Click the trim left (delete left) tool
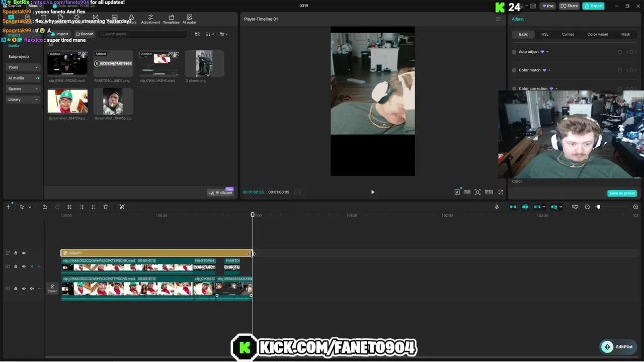 (x=82, y=207)
